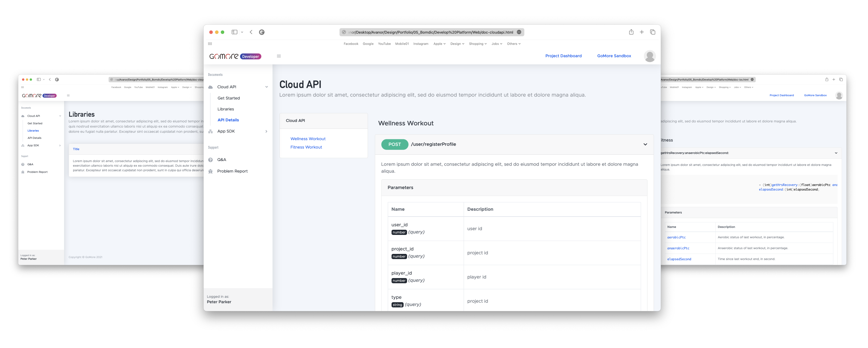Open a new tab with plus icon
Viewport: 868px width, 348px height.
[642, 32]
